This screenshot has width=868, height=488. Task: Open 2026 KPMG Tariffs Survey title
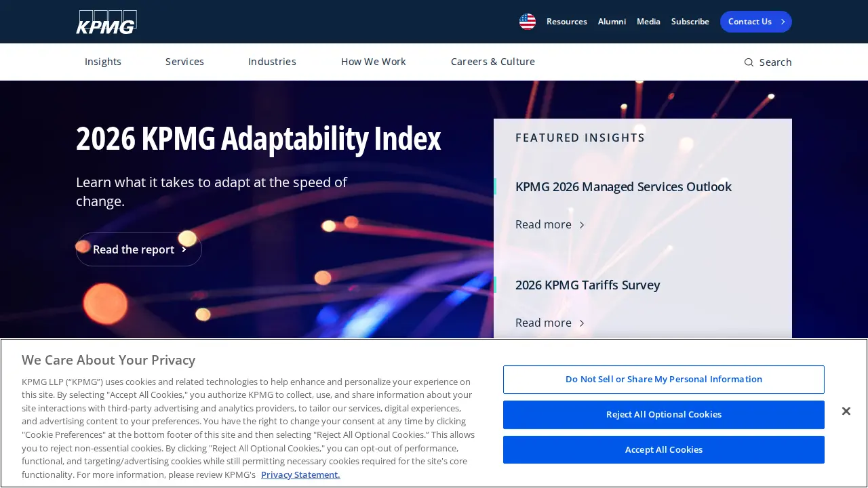(x=587, y=285)
